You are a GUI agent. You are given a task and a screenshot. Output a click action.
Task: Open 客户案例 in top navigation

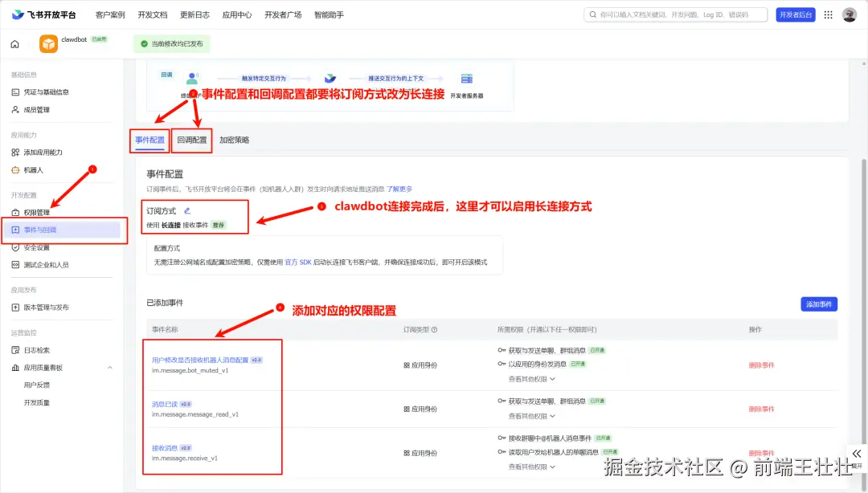pos(110,15)
